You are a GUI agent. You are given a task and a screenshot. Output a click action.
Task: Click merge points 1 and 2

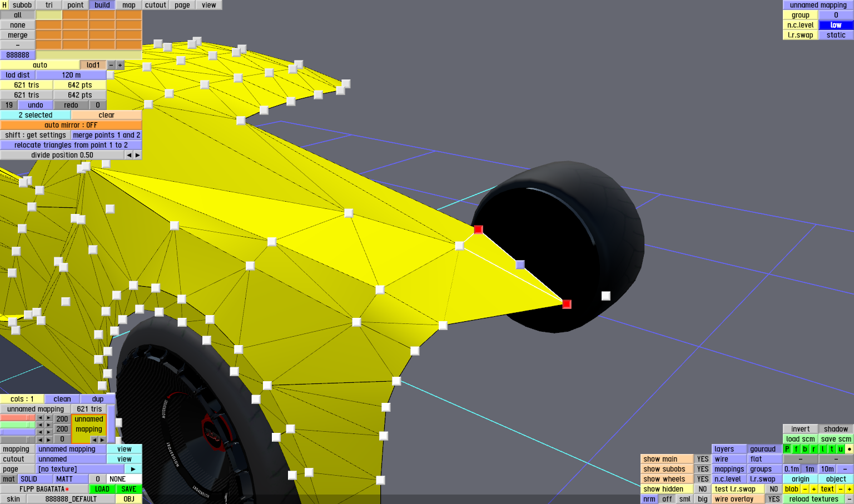107,135
